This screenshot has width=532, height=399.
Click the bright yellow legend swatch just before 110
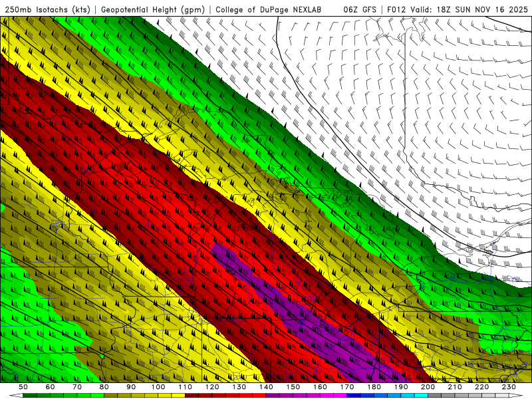point(178,396)
